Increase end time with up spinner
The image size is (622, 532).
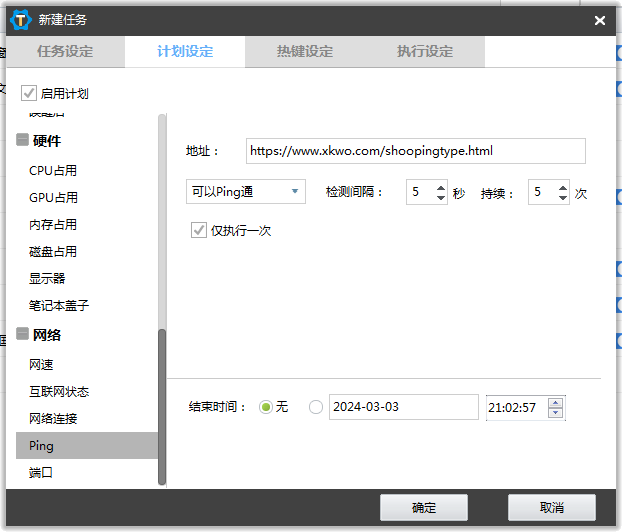tap(555, 403)
